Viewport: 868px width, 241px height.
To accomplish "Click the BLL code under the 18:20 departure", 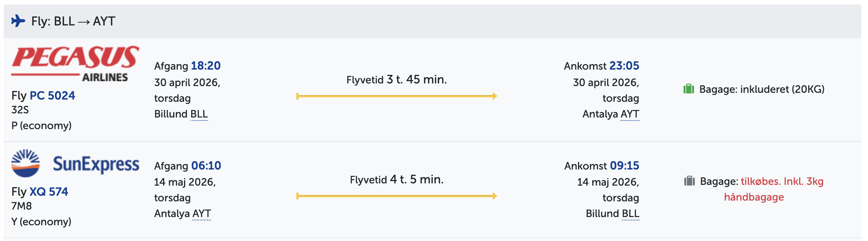I will (x=199, y=114).
